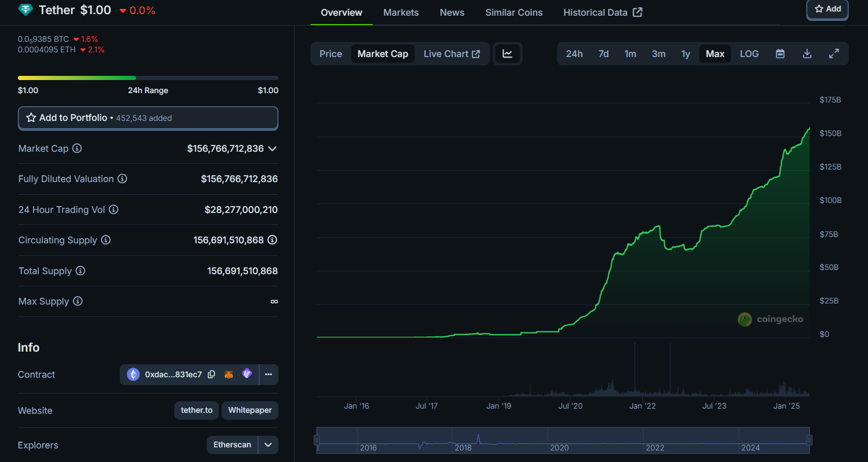Click the green market cap line near Jan '22
The height and width of the screenshot is (462, 868).
point(643,233)
